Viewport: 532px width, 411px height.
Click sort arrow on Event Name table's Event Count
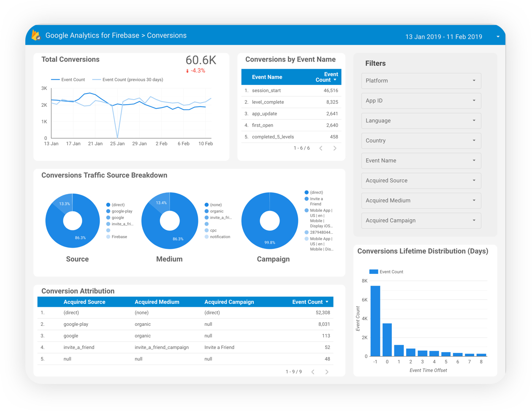[335, 80]
